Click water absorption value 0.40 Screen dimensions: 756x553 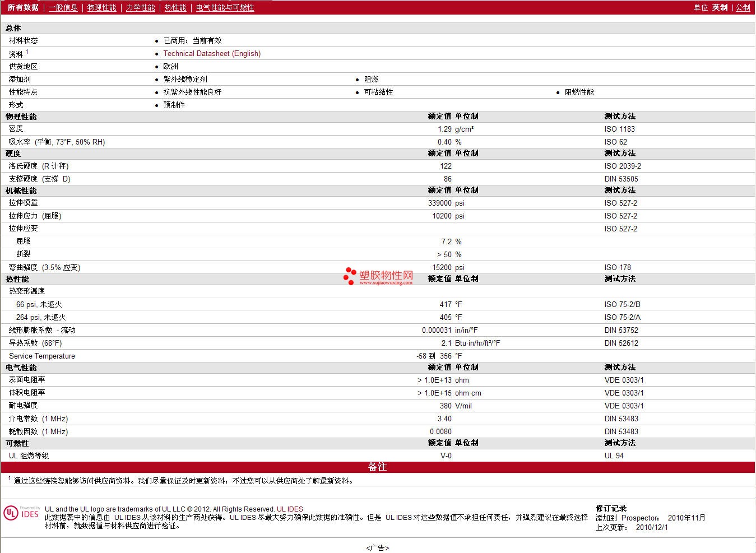click(444, 142)
